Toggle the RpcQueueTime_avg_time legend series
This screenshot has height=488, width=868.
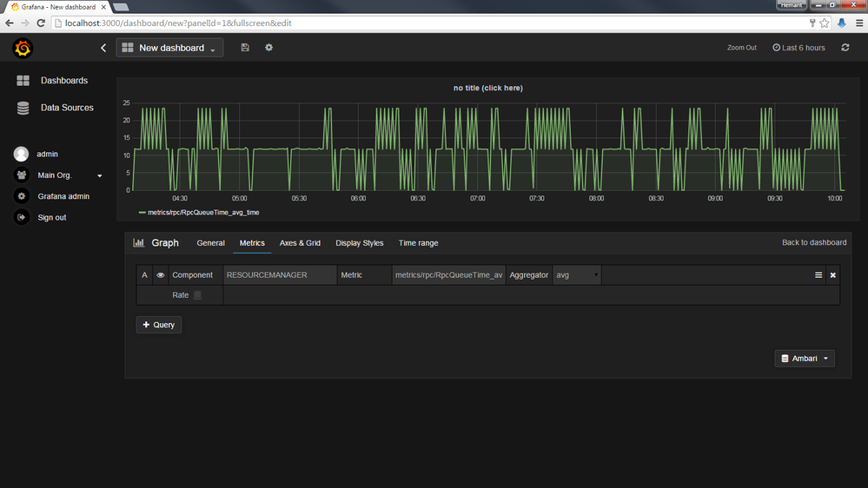(x=202, y=212)
